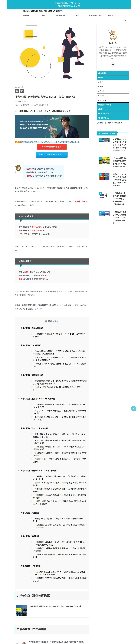The image size is (138, 644).
Task: Click red 今すぐ14日間無料体験 button
Action: 52,147
